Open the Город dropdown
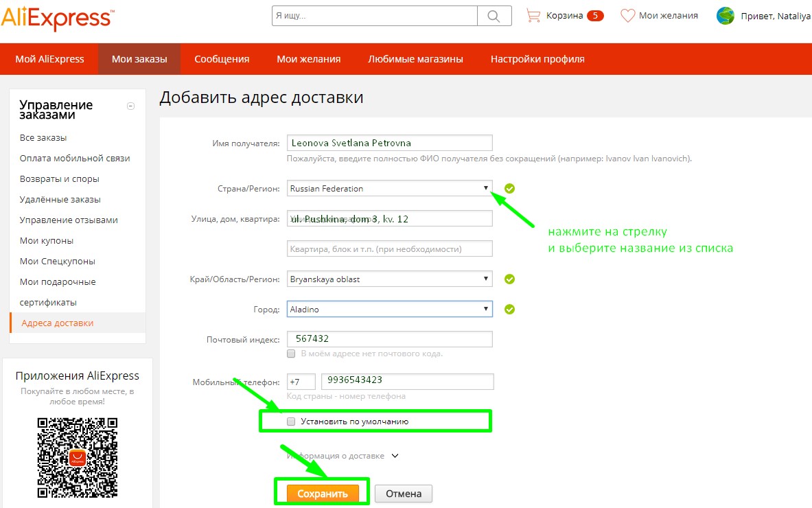The height and width of the screenshot is (508, 812). 389,309
